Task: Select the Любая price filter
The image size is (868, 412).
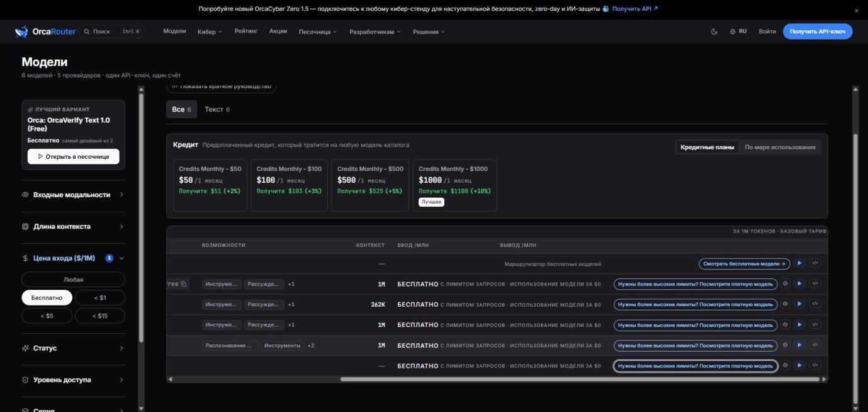Action: click(x=73, y=279)
